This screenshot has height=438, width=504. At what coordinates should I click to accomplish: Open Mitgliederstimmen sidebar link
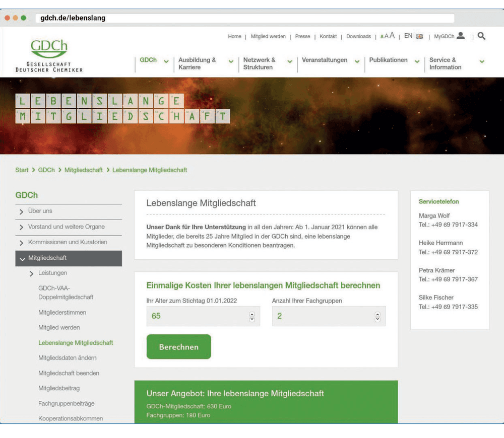(x=62, y=313)
